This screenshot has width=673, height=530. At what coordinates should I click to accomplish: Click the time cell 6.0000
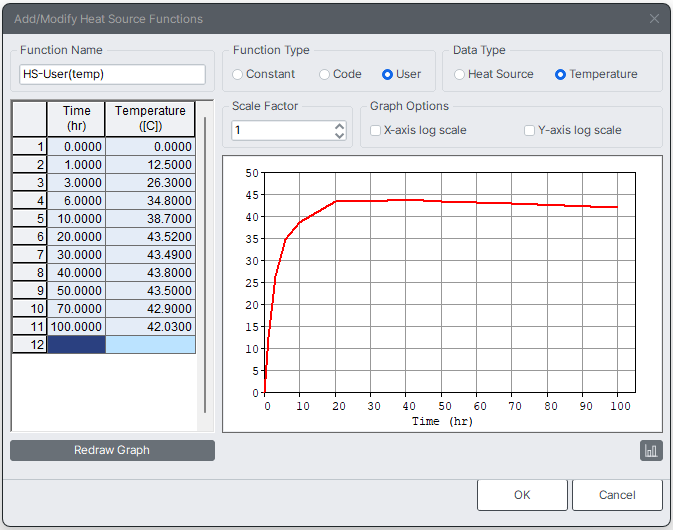coord(76,200)
